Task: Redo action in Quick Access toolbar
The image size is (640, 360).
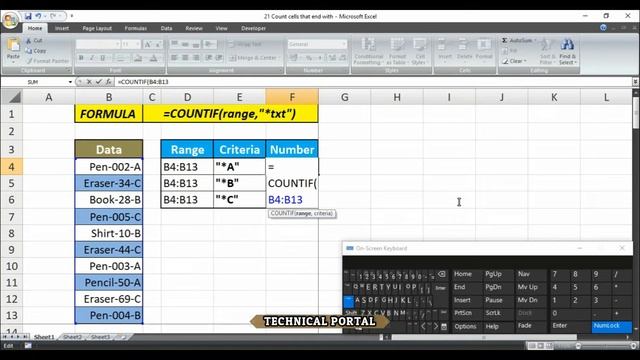Action: pos(53,16)
